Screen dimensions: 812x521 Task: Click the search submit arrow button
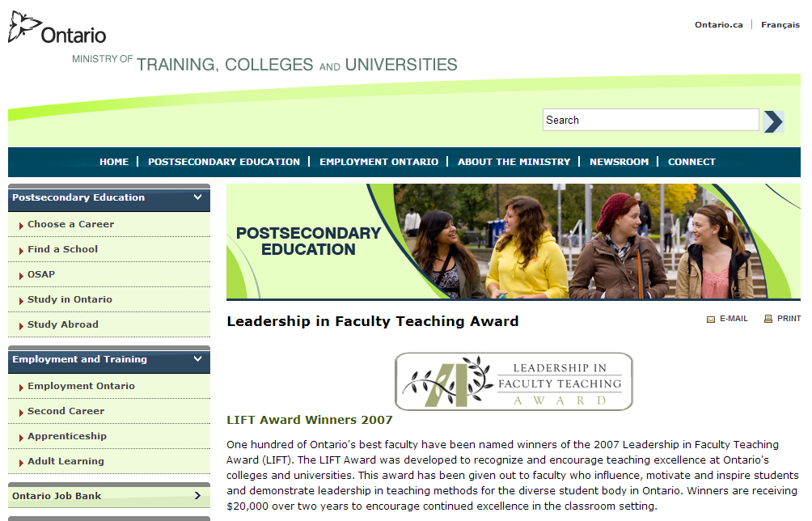(773, 121)
